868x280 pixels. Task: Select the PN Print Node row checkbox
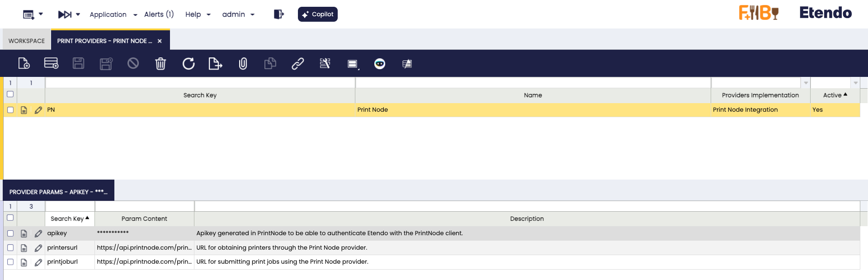point(10,110)
